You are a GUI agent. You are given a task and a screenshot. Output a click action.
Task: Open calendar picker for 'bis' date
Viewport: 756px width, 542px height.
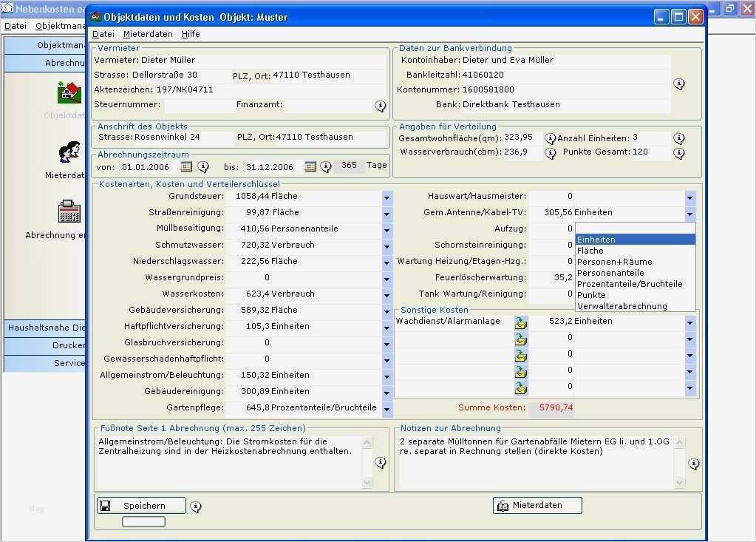pos(310,167)
